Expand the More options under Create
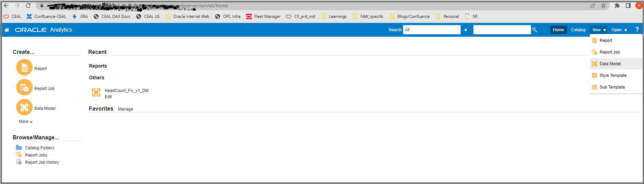 click(x=26, y=122)
